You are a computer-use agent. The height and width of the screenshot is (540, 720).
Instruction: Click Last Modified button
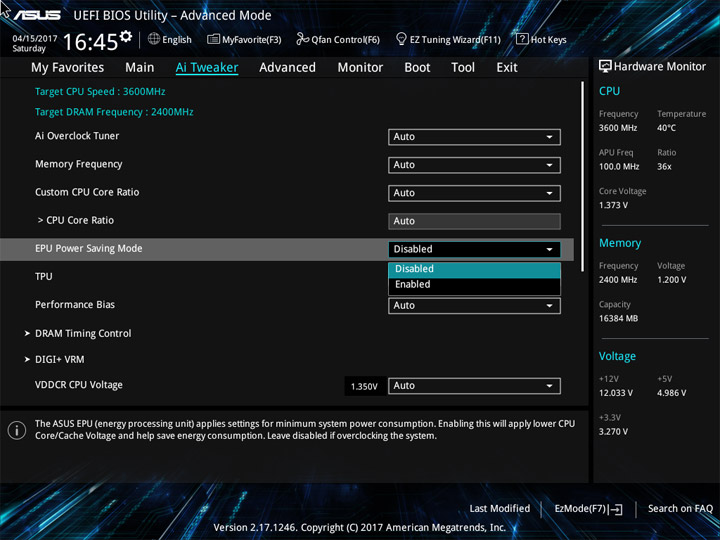point(500,509)
